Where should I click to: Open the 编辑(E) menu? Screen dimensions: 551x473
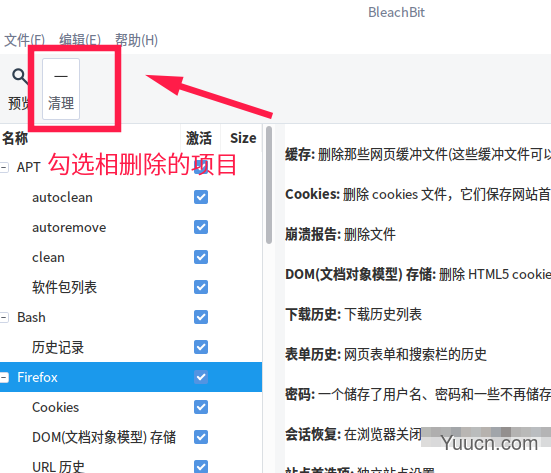tap(80, 40)
